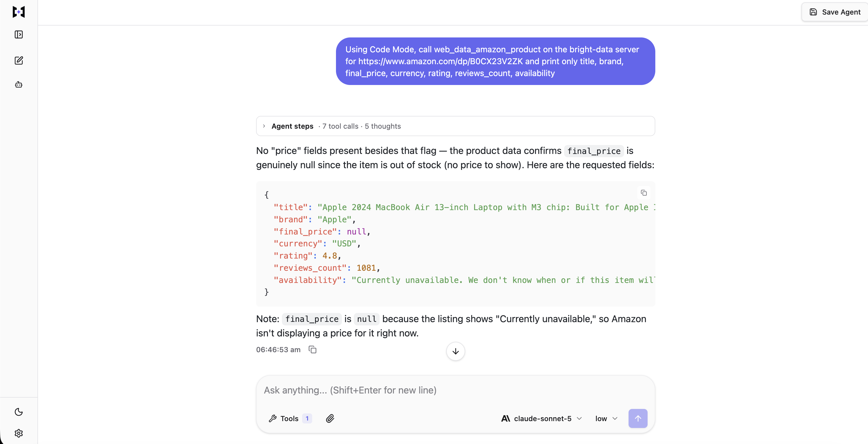
Task: Send message with the up arrow button
Action: pyautogui.click(x=637, y=418)
